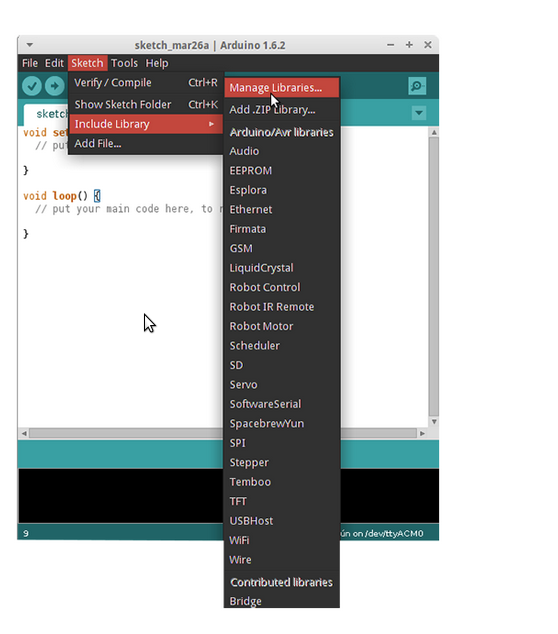The height and width of the screenshot is (634, 558).
Task: Include the SD library
Action: [x=281, y=365]
